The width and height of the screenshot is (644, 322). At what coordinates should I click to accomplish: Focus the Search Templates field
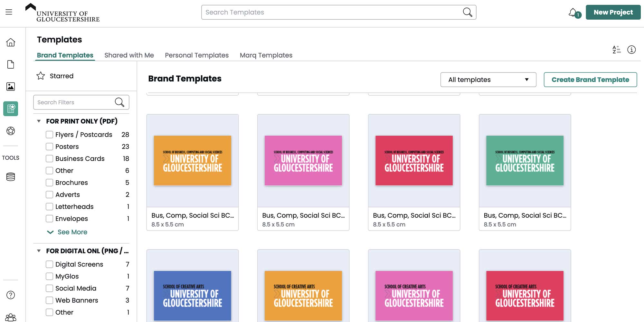click(339, 12)
